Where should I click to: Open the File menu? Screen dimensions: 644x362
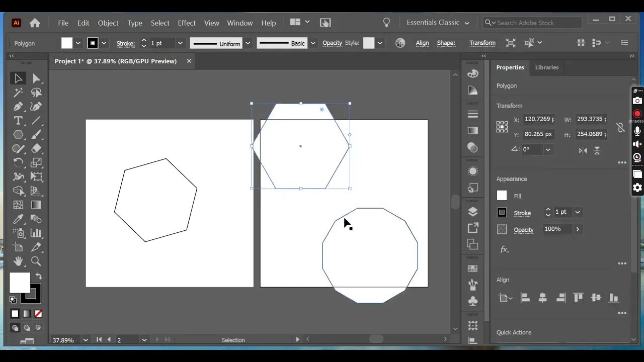[63, 23]
